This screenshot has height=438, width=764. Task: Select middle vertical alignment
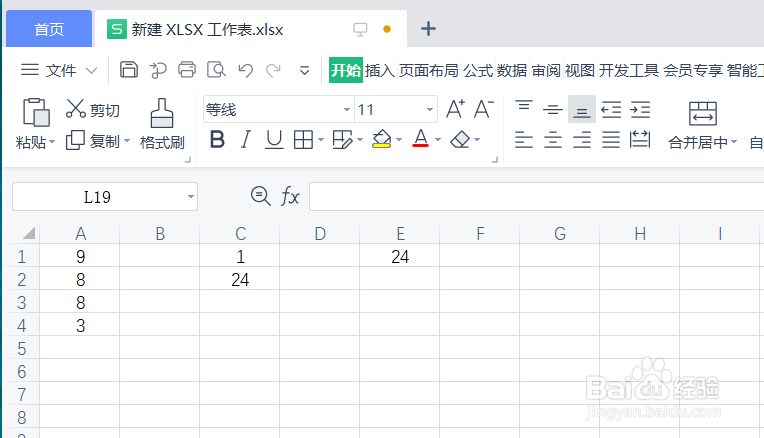[x=553, y=110]
